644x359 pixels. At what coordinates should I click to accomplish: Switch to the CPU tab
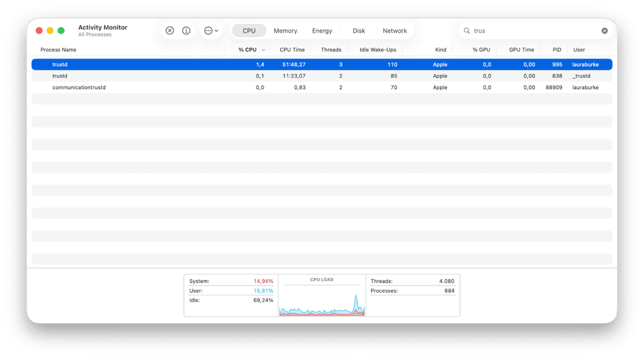click(x=249, y=31)
